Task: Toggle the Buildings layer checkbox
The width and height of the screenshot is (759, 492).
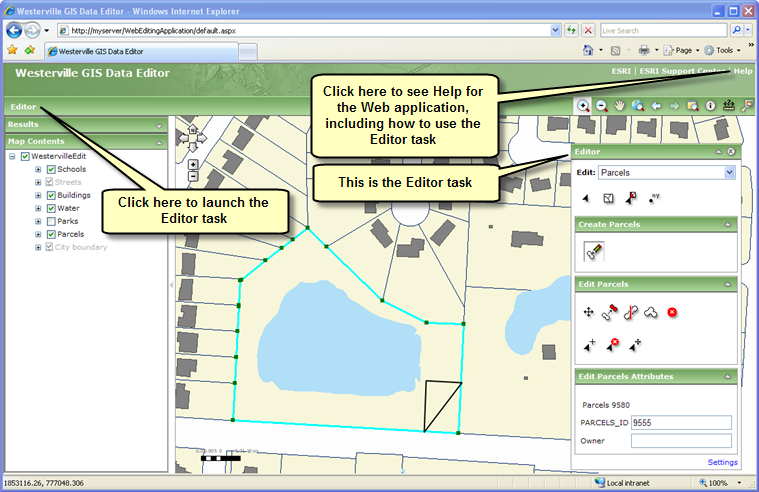Action: (51, 195)
